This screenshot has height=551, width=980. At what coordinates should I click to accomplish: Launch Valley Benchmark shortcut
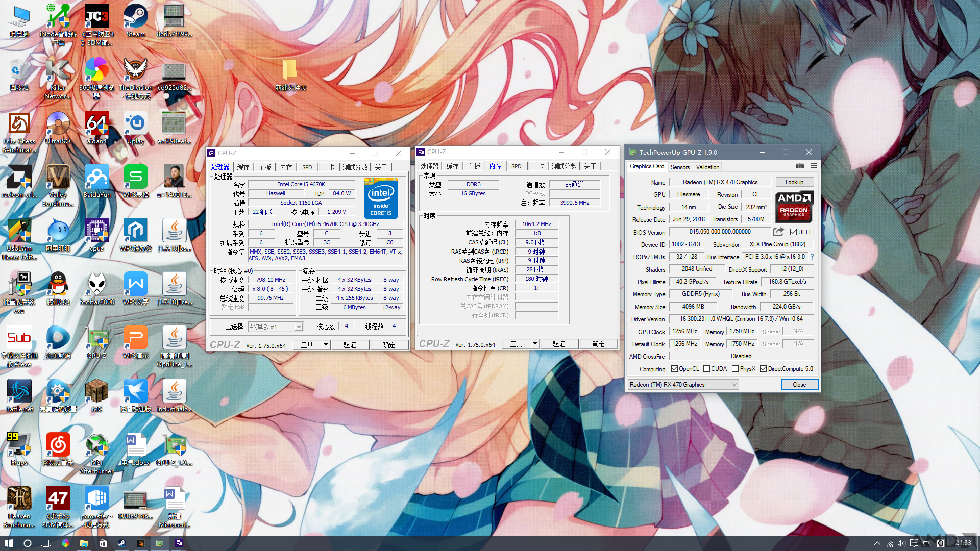[58, 185]
